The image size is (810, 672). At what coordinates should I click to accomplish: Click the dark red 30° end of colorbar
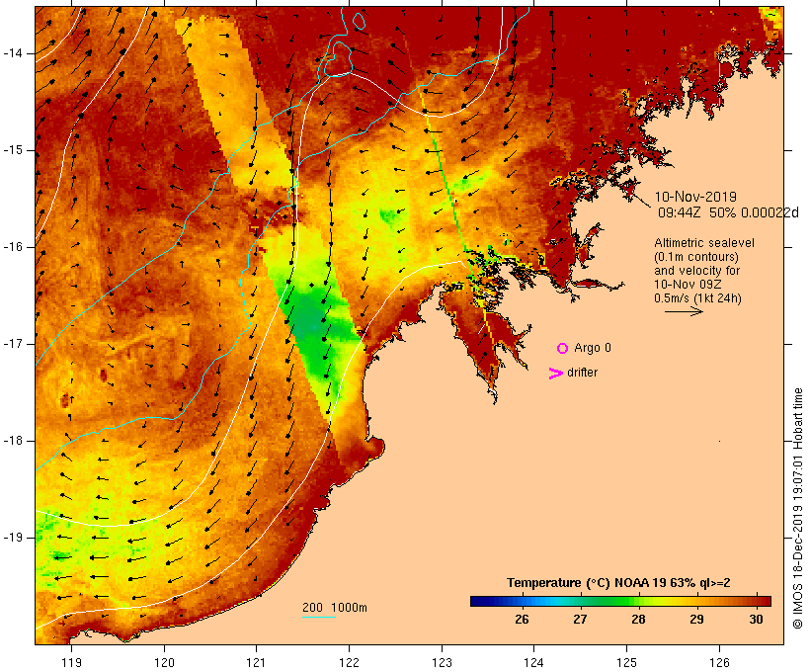pyautogui.click(x=765, y=601)
